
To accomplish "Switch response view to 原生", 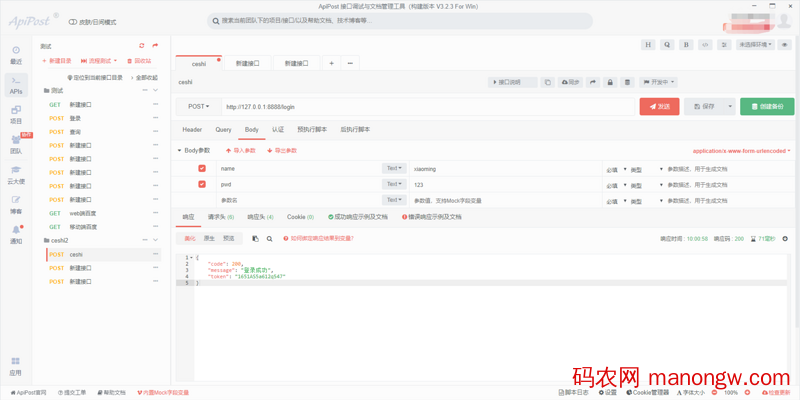I will click(209, 238).
